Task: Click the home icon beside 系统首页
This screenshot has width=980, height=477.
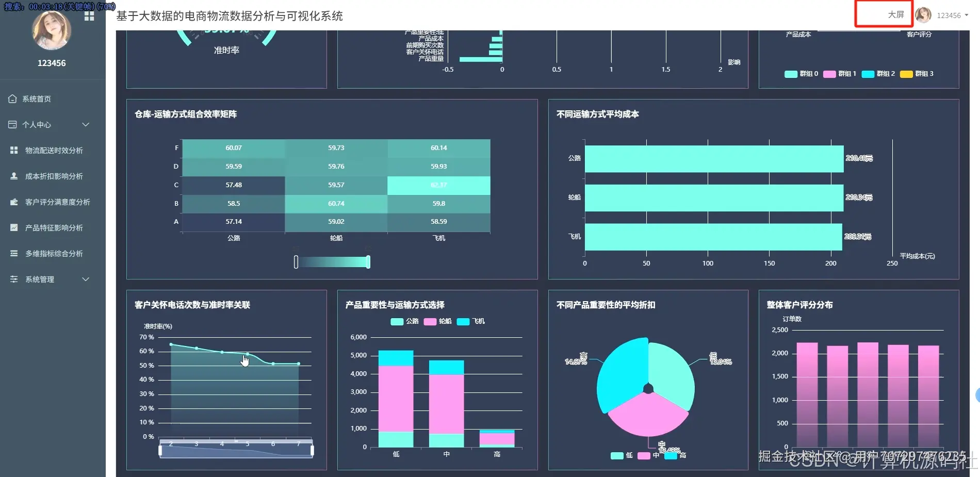Action: pyautogui.click(x=12, y=98)
